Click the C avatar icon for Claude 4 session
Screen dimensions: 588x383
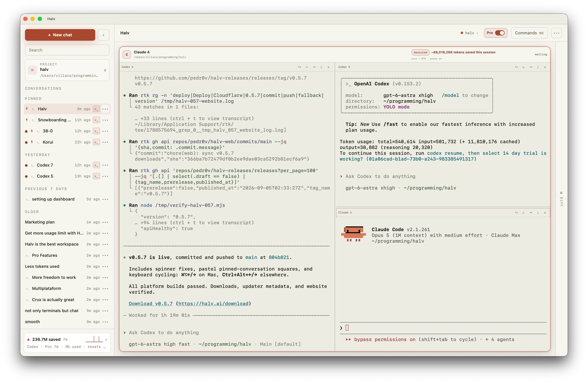(127, 55)
